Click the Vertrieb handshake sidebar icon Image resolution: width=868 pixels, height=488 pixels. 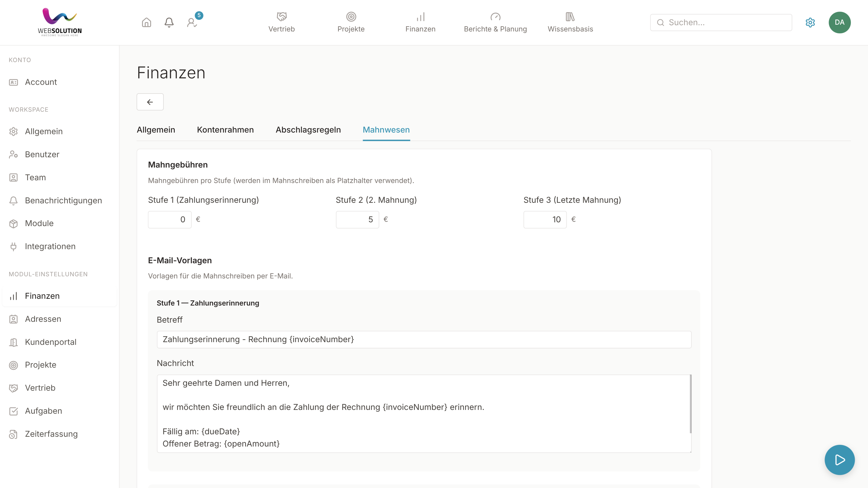click(x=14, y=388)
